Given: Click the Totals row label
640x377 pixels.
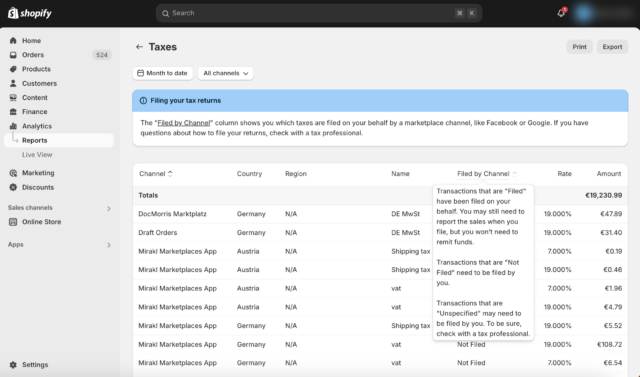Looking at the screenshot, I should tap(148, 195).
